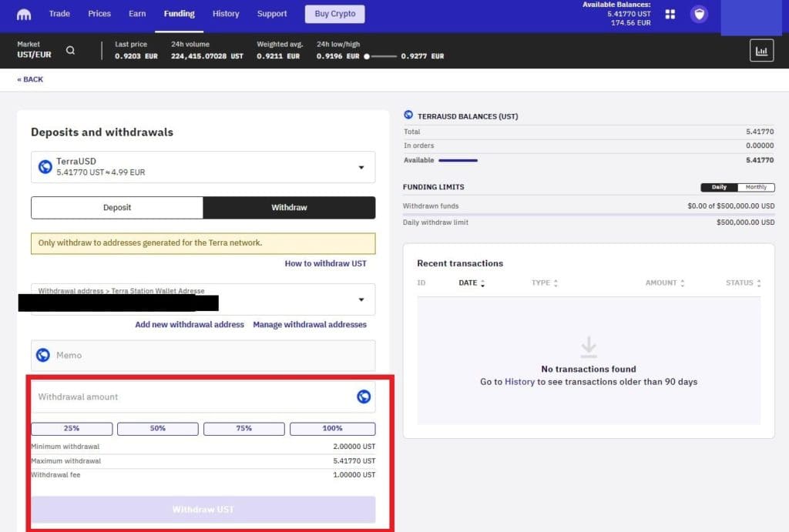Expand the withdrawal address dropdown

[361, 299]
